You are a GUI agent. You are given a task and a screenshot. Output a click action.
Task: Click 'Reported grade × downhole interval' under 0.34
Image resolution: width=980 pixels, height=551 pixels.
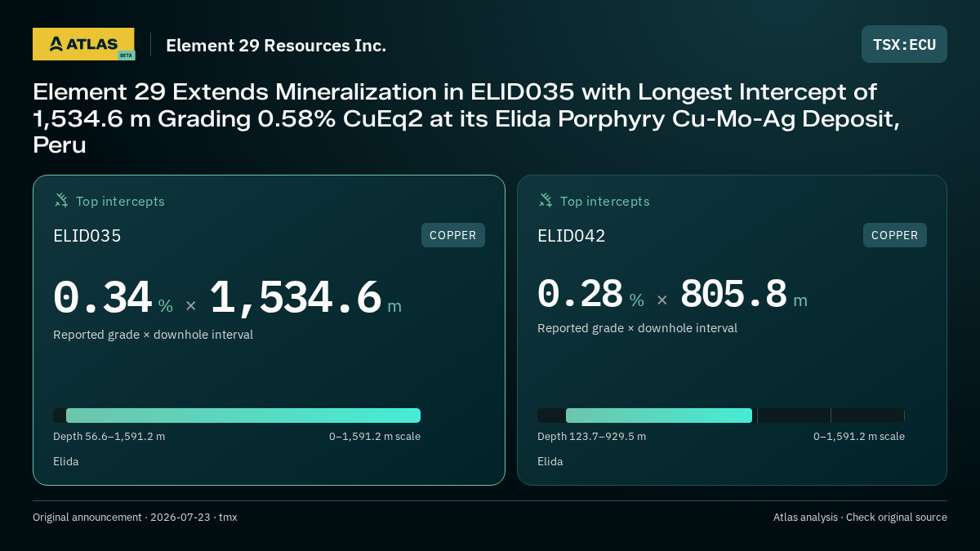coord(154,335)
